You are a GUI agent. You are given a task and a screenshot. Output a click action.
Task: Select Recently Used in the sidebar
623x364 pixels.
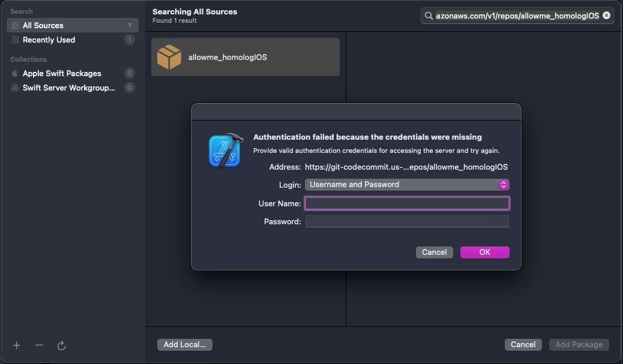pos(73,40)
